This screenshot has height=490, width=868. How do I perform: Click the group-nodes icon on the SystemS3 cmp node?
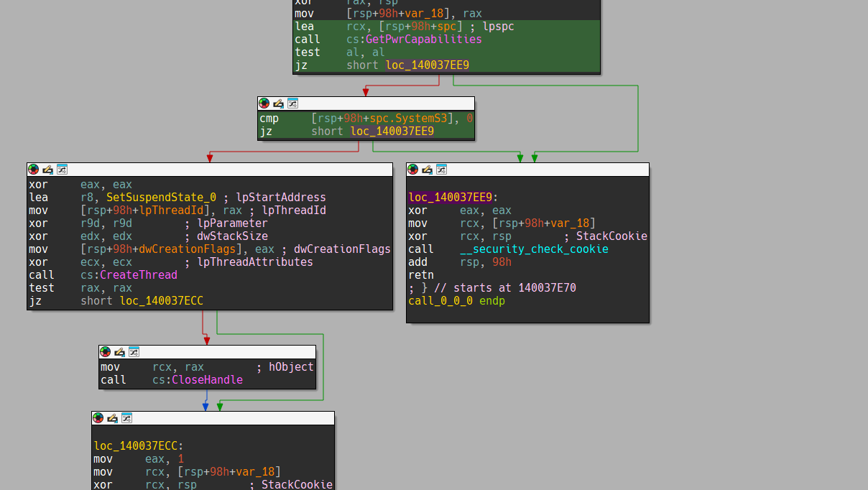coord(292,103)
